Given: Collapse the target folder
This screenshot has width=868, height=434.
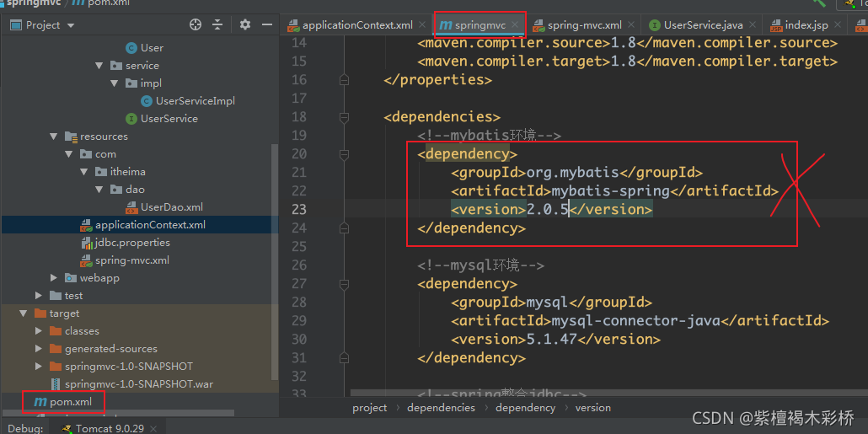Looking at the screenshot, I should pos(24,313).
